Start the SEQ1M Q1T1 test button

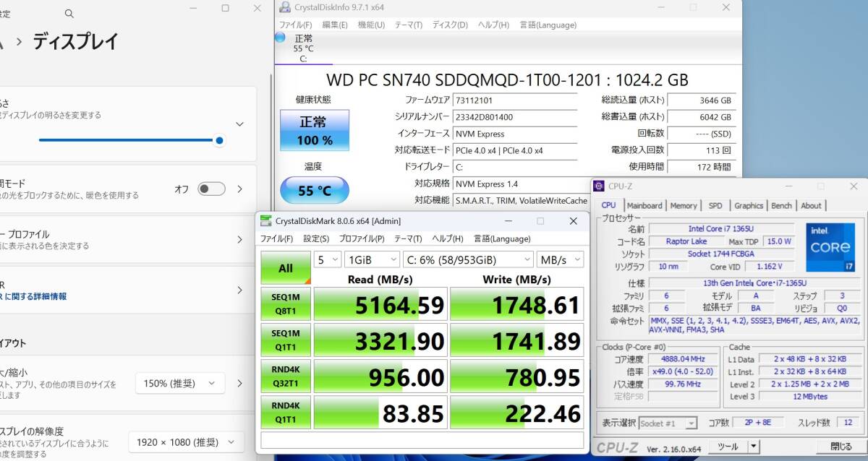(x=286, y=340)
